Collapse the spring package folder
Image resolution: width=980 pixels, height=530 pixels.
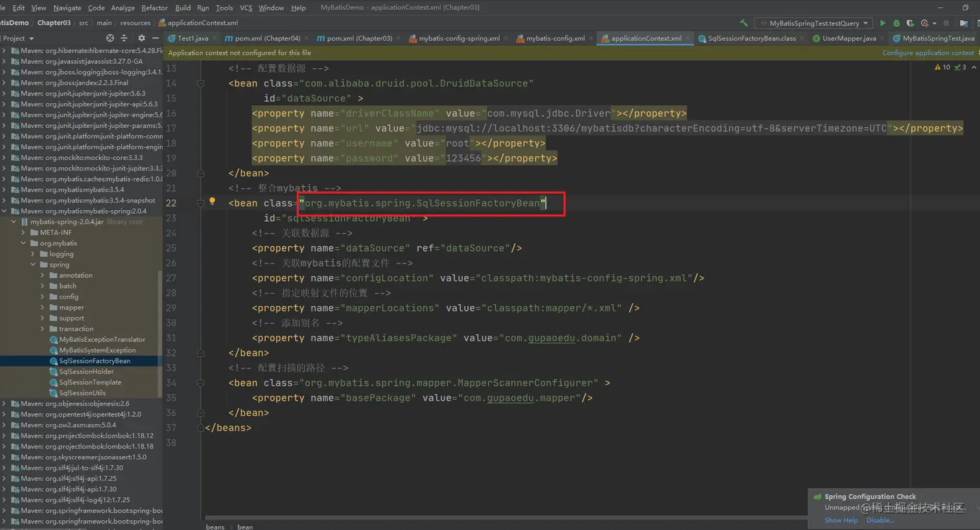coord(33,265)
